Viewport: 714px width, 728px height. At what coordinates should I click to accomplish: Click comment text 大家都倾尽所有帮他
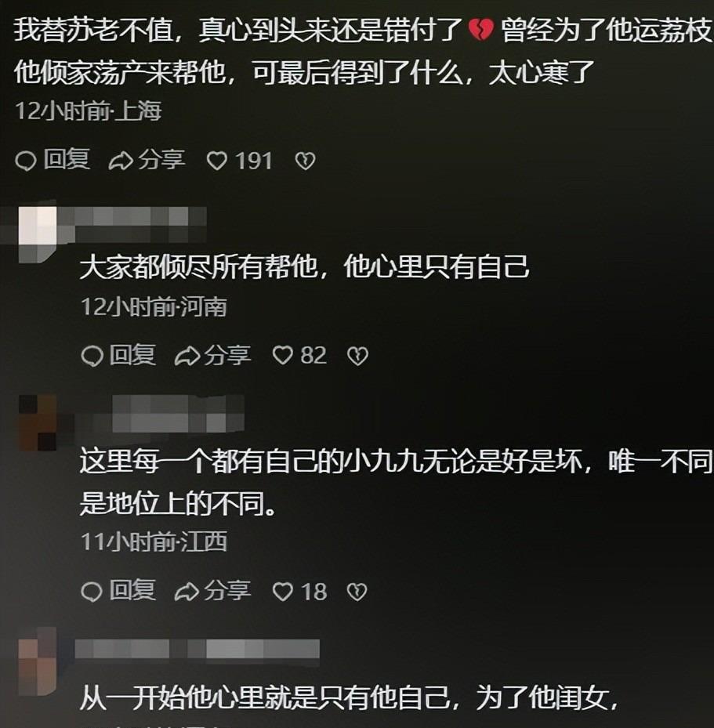198,267
